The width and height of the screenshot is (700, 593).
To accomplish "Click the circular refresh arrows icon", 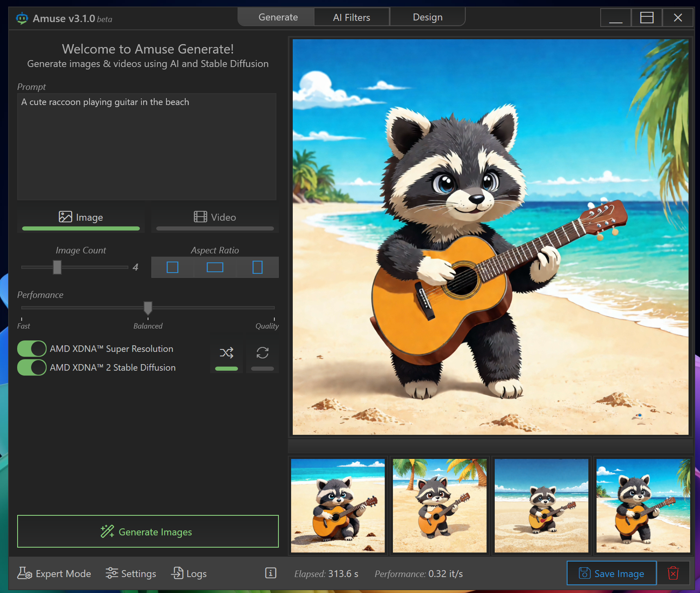I will pyautogui.click(x=262, y=353).
